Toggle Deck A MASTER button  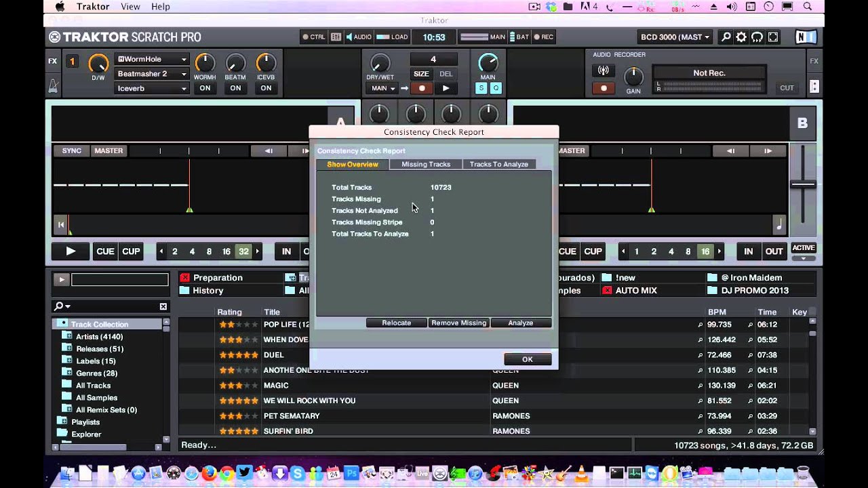click(108, 151)
